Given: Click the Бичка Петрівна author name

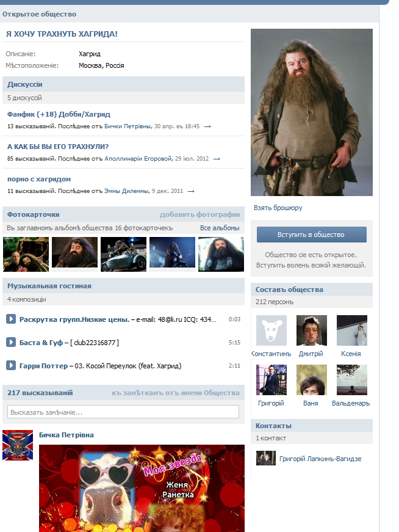Looking at the screenshot, I should click(66, 435).
